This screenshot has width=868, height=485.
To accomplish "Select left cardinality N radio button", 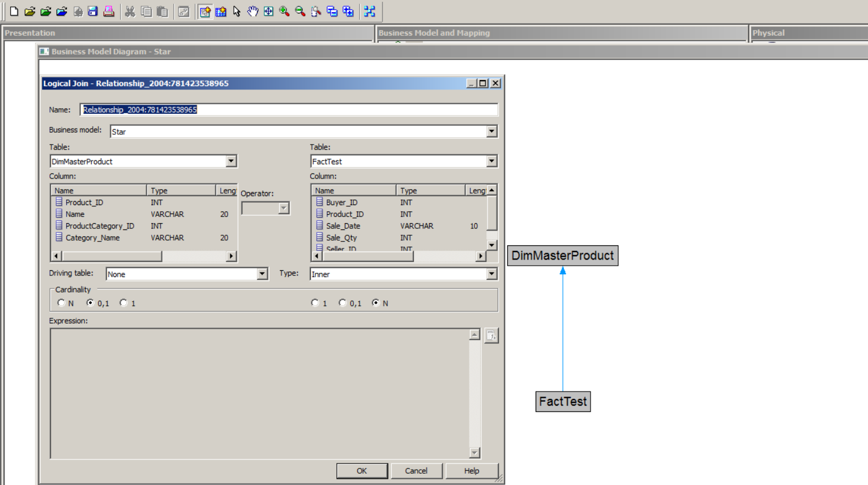I will pos(61,303).
